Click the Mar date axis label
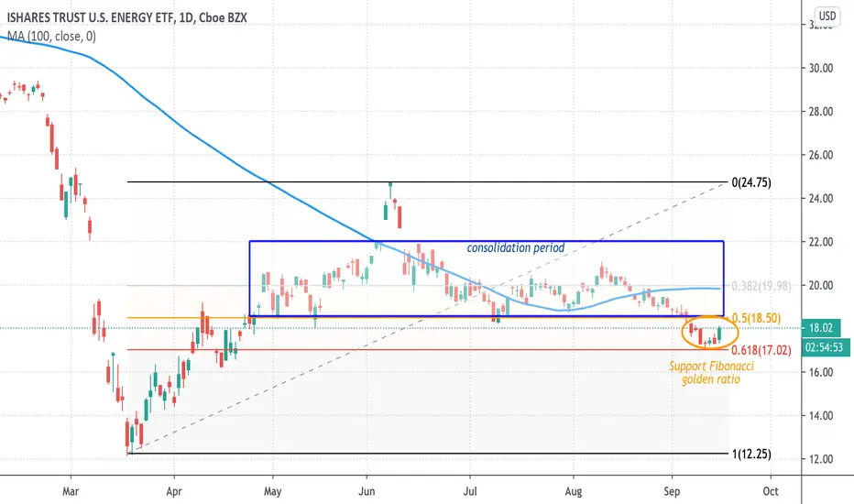Screen dimensions: 854x504 click(x=71, y=491)
